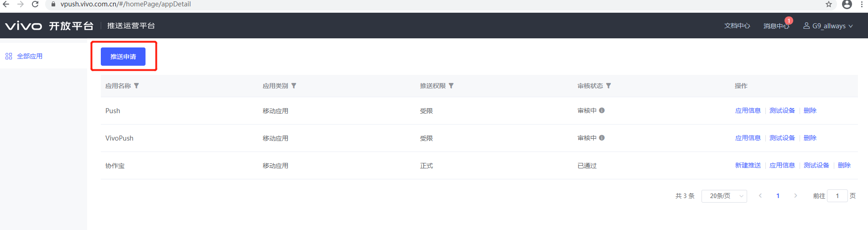Open 消息中心 in the top navigation
Screen dimensions: 868x230
[776, 26]
